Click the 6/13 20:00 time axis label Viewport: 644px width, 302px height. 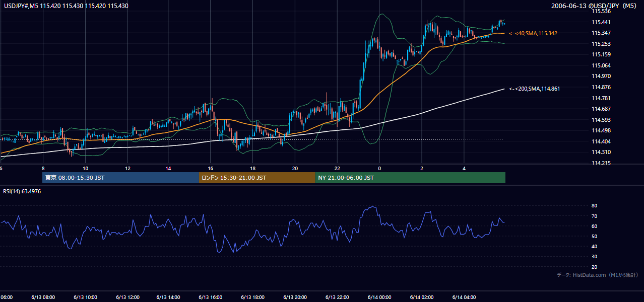coord(295,297)
